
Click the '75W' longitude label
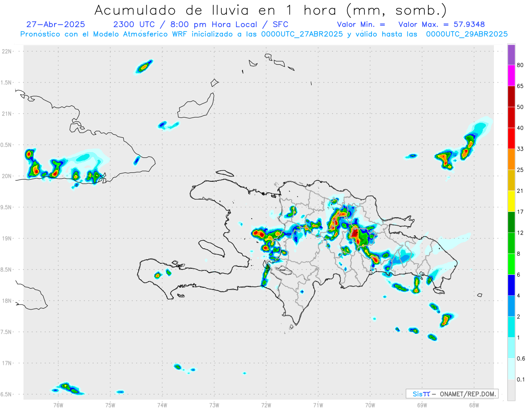pyautogui.click(x=110, y=405)
